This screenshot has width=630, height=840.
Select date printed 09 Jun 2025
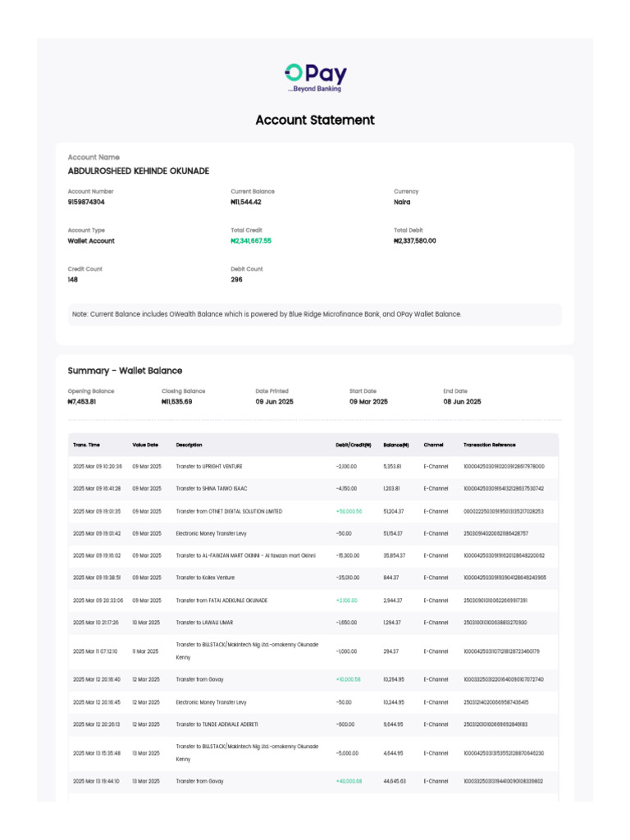click(x=274, y=402)
